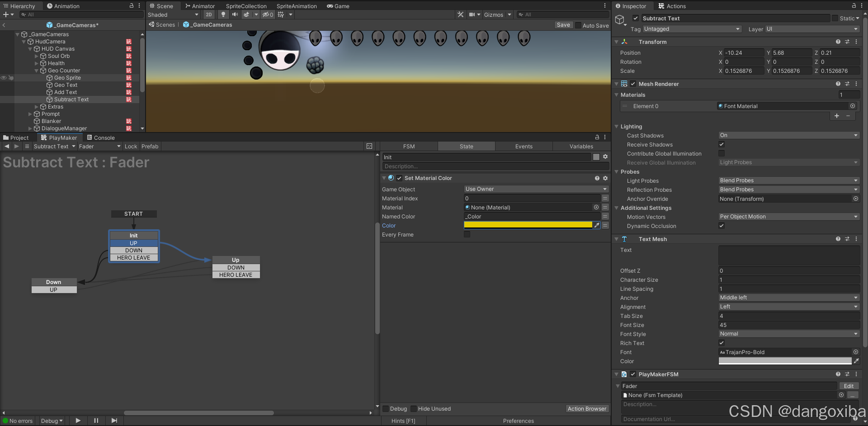Image resolution: width=868 pixels, height=426 pixels.
Task: Switch to the Game tab
Action: point(338,6)
